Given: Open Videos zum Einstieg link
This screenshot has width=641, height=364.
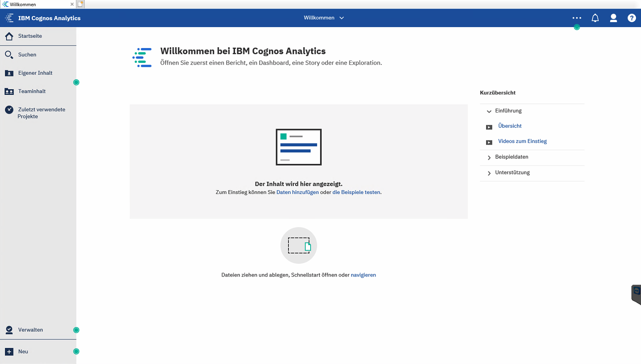Looking at the screenshot, I should pos(522,141).
